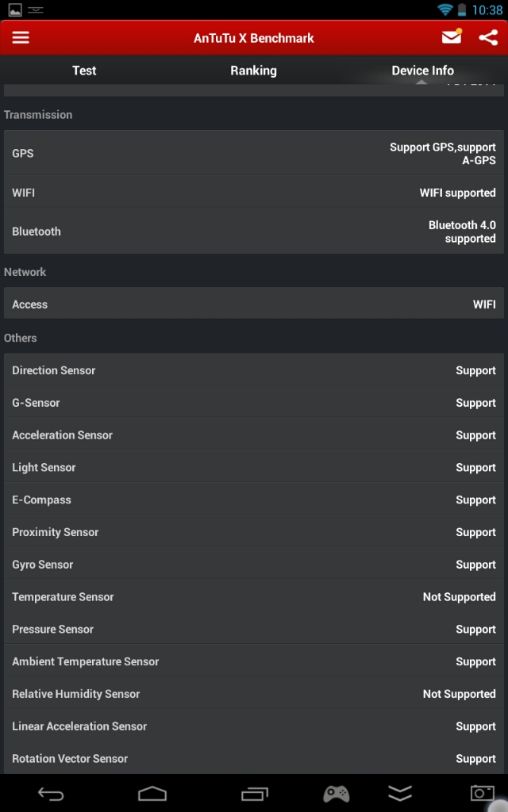Switch to the Ranking tab
Viewport: 508px width, 812px height.
click(253, 71)
